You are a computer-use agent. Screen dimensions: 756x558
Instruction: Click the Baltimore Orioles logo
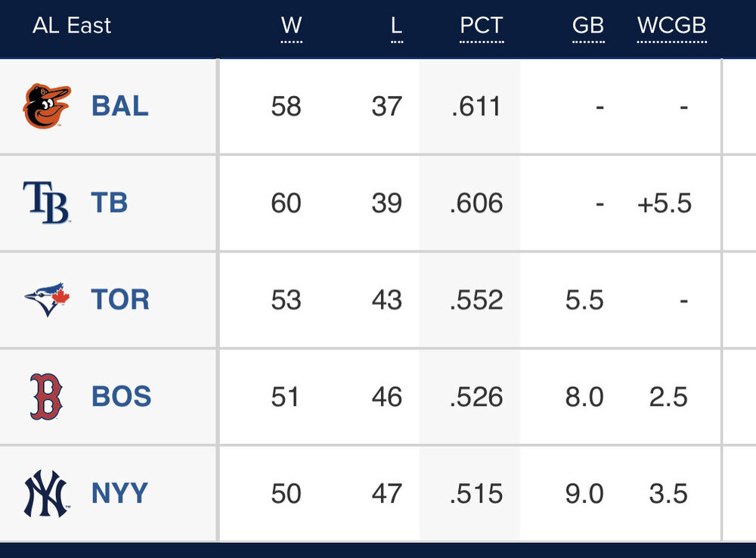[47, 107]
